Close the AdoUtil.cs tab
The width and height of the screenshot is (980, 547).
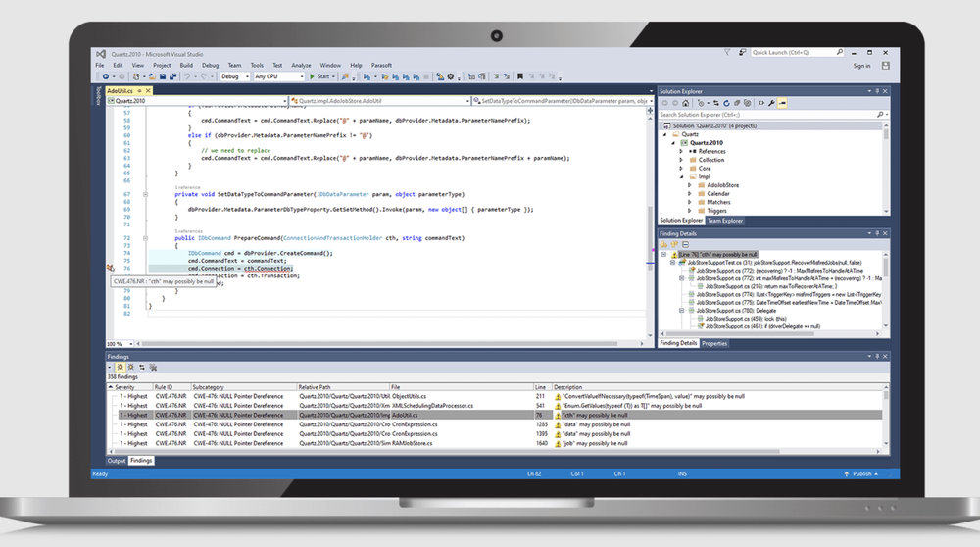click(148, 90)
